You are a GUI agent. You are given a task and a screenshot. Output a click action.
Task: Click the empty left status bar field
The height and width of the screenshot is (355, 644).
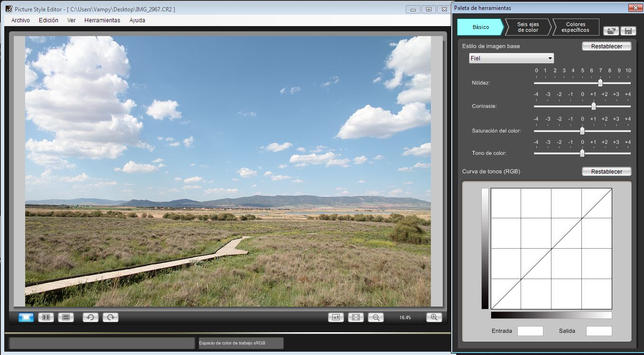[102, 343]
